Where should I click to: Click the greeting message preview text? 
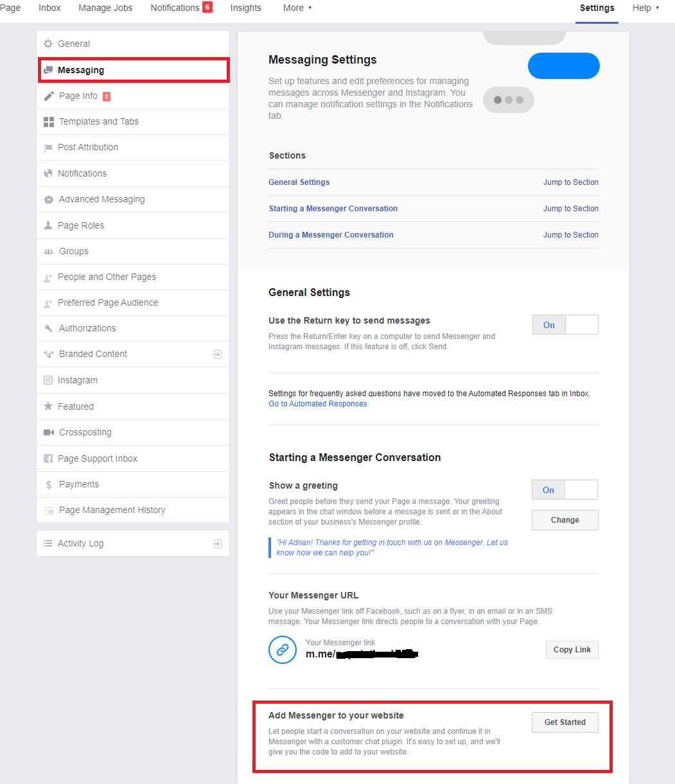392,548
